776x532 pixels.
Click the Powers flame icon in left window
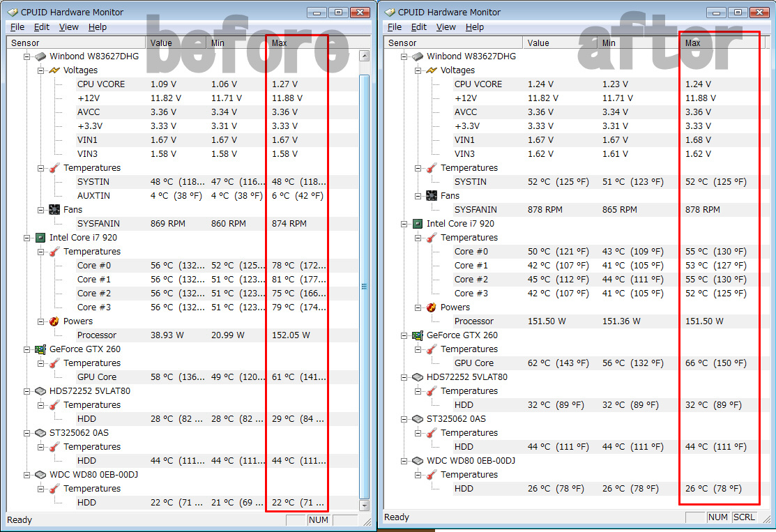pyautogui.click(x=54, y=321)
